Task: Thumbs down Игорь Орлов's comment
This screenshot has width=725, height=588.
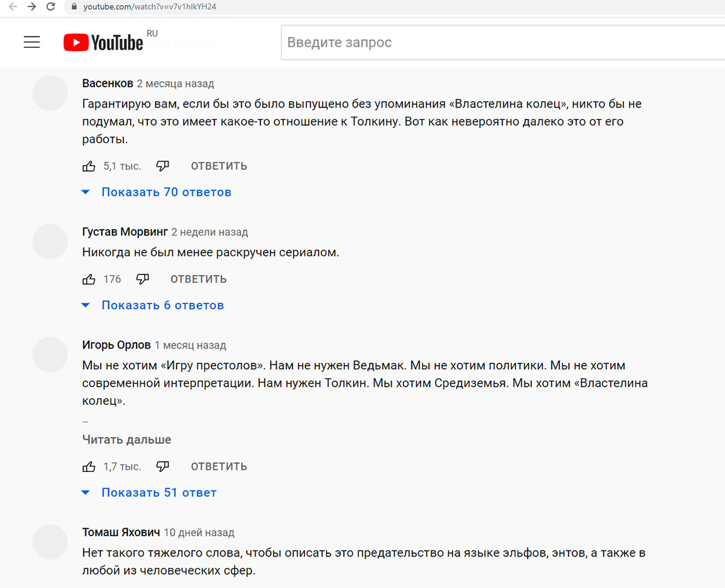Action: [163, 466]
